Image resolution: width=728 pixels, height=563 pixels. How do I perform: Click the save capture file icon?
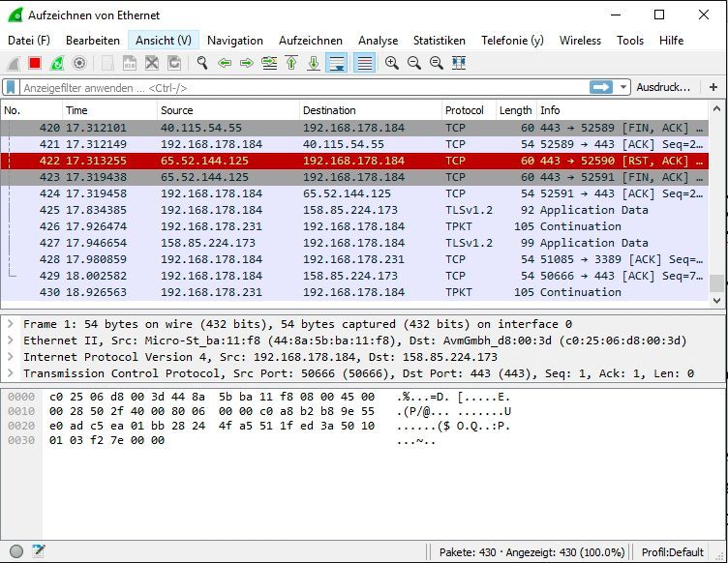tap(130, 63)
